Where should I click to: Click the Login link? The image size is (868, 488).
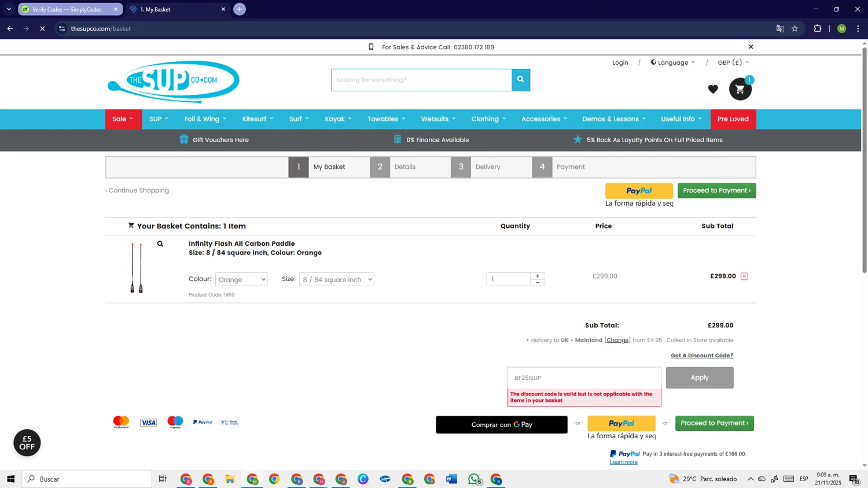620,62
